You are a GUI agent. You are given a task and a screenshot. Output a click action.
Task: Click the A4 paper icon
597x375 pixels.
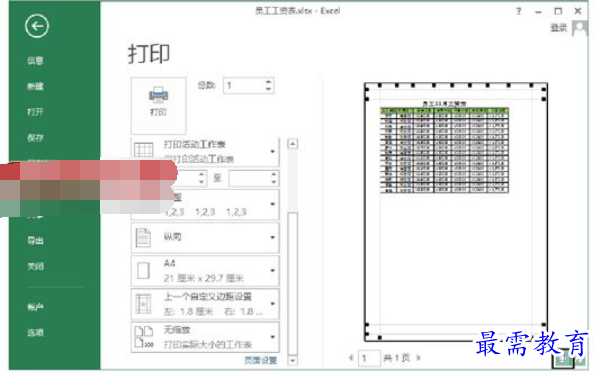(144, 271)
